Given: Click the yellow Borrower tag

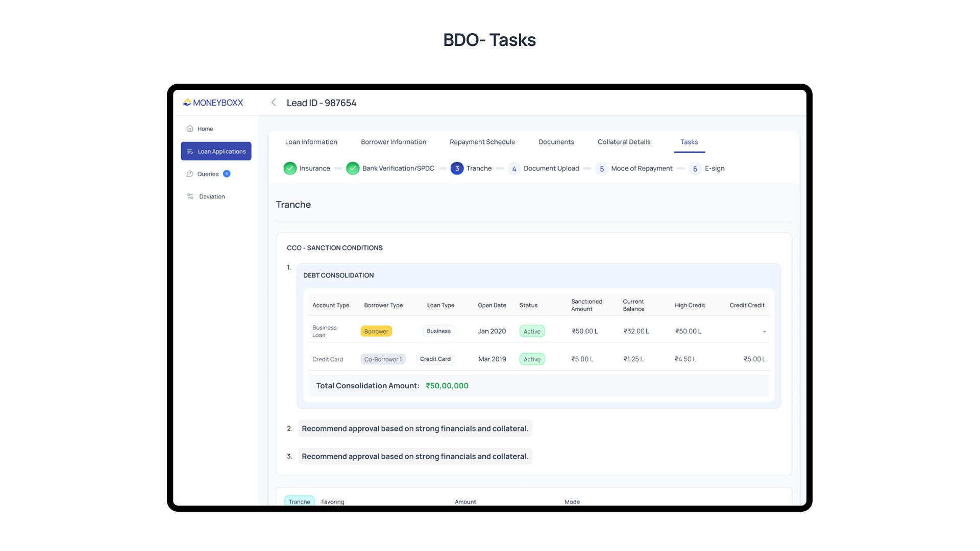Looking at the screenshot, I should 376,332.
